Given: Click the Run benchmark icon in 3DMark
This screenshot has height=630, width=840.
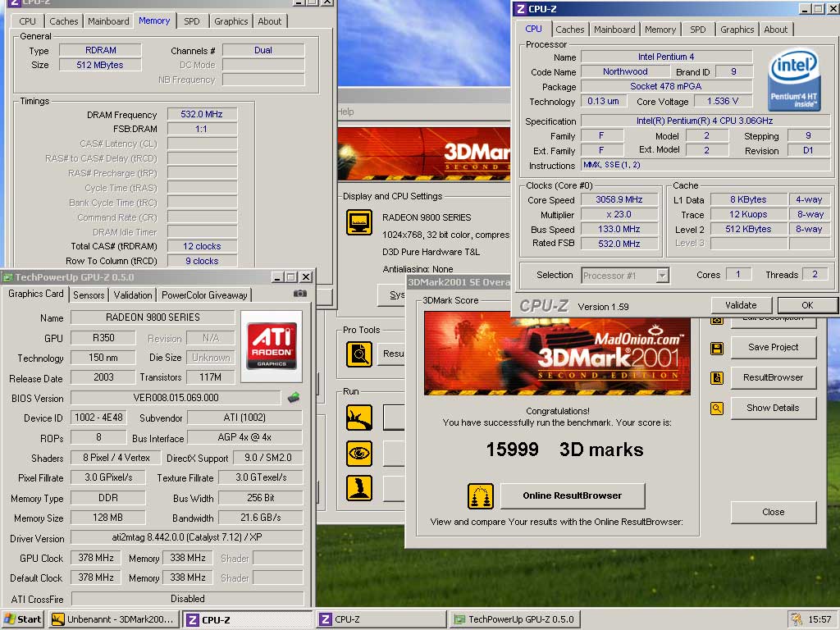Looking at the screenshot, I should pos(359,418).
